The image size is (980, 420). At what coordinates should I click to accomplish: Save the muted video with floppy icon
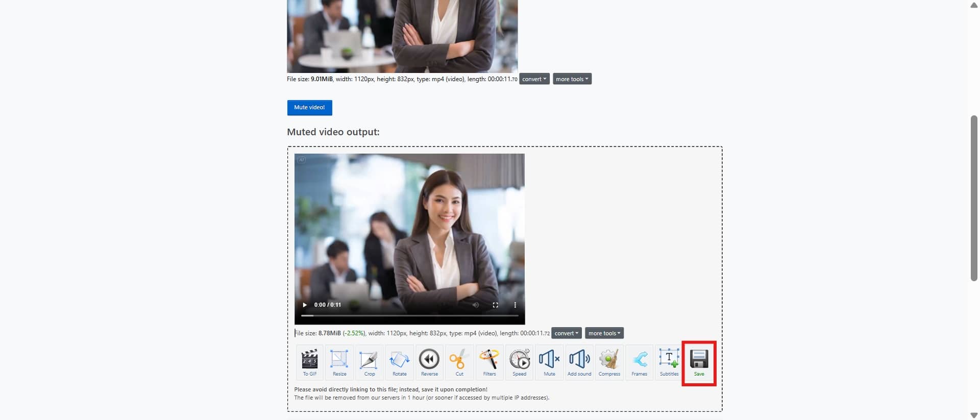pyautogui.click(x=699, y=362)
